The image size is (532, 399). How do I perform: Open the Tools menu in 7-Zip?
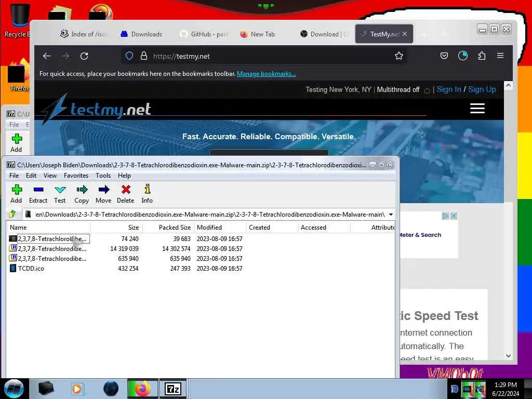click(103, 176)
